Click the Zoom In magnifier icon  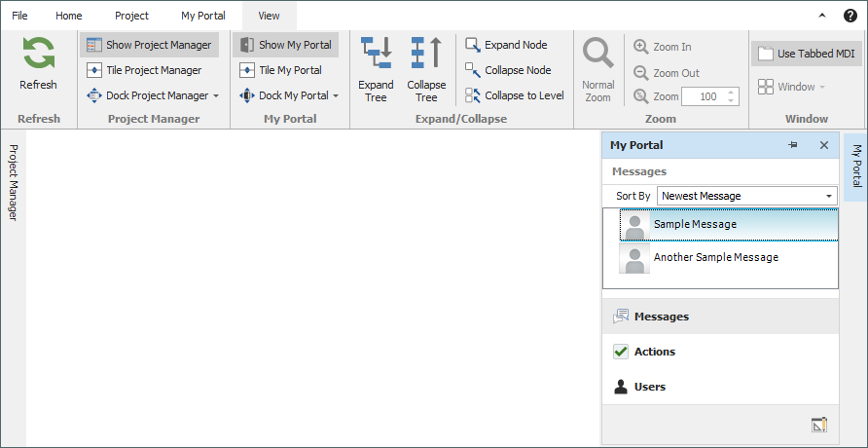click(x=641, y=47)
